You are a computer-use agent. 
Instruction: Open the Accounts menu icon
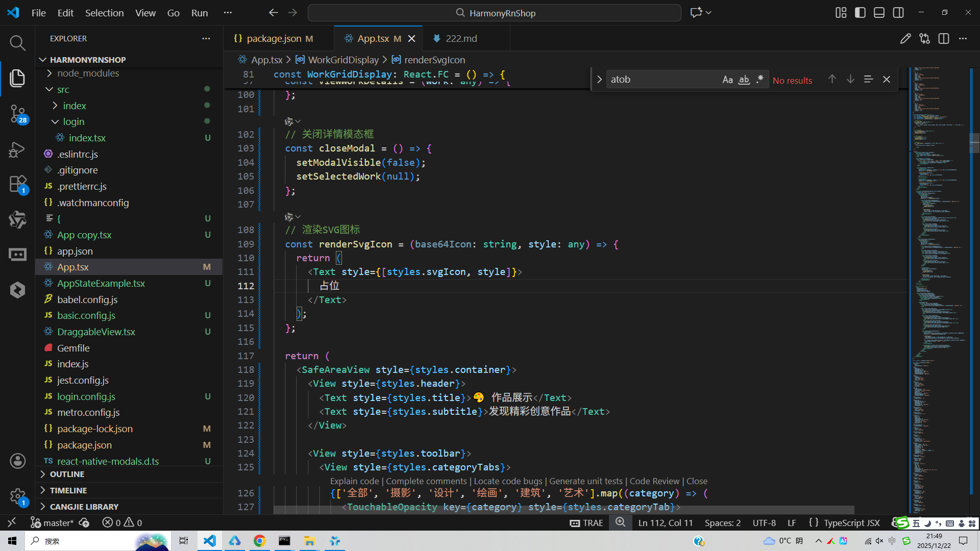[17, 461]
